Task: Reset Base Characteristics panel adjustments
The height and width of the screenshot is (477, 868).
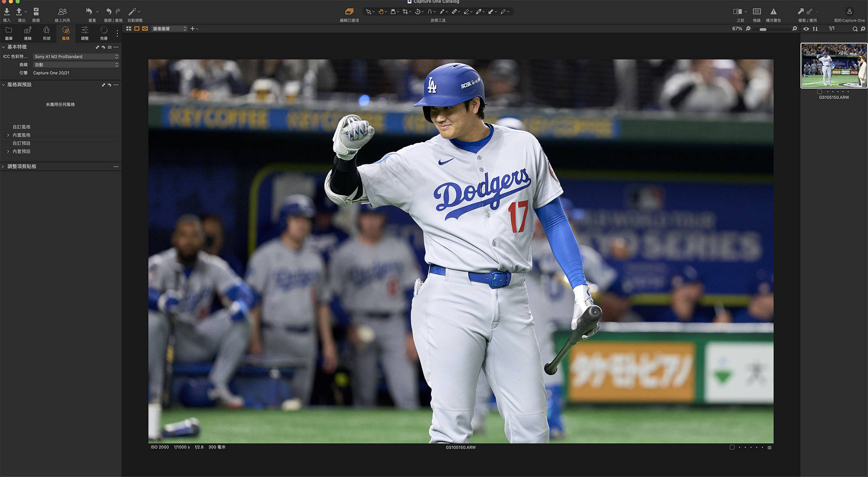Action: click(x=103, y=47)
